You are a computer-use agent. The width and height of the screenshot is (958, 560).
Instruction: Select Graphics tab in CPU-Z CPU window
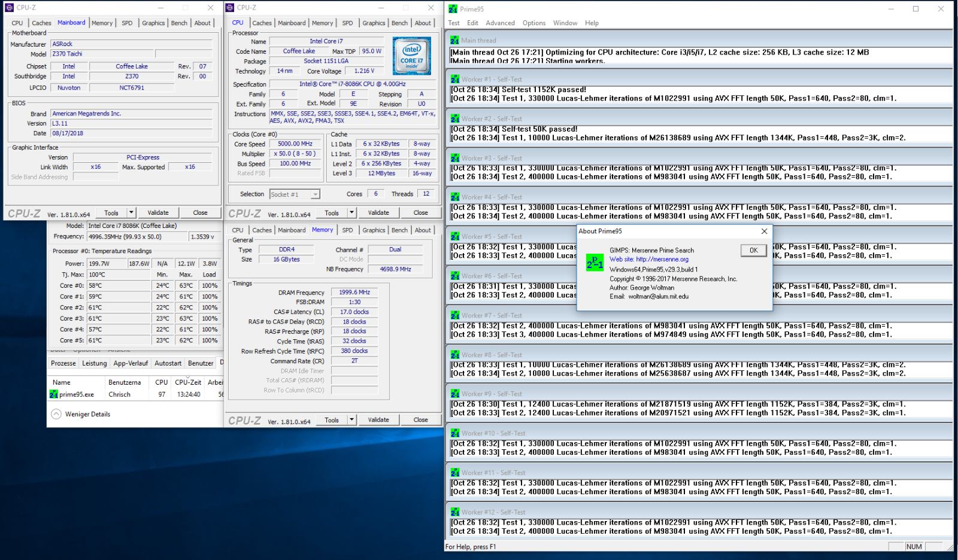[x=374, y=23]
